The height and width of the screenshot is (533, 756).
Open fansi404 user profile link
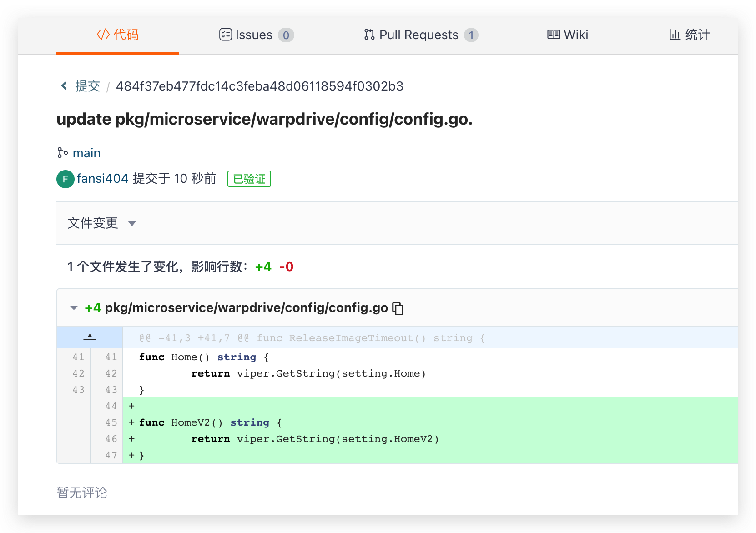[102, 179]
